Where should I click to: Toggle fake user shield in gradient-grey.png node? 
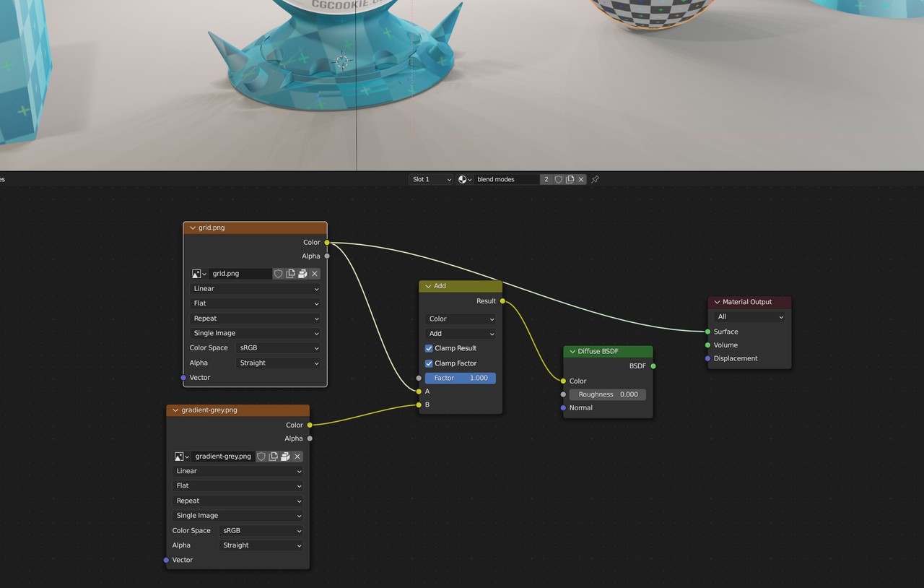click(x=261, y=457)
